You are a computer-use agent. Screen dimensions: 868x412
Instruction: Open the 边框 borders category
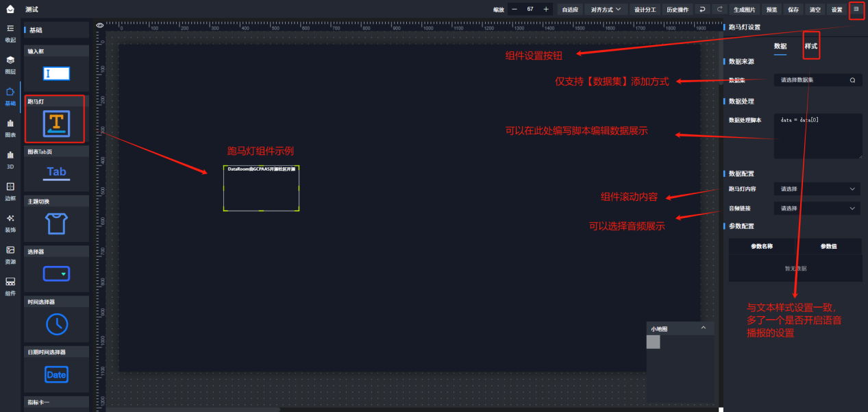pyautogui.click(x=10, y=191)
